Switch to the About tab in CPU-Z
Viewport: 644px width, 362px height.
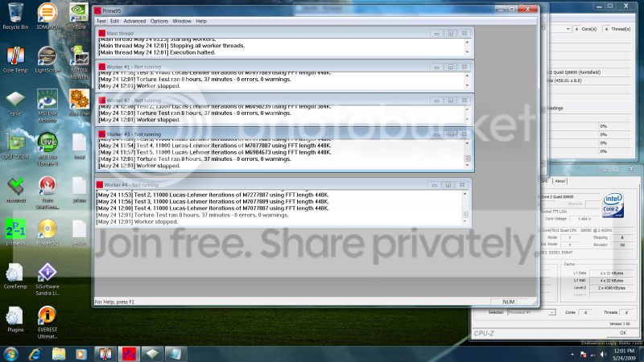(559, 181)
